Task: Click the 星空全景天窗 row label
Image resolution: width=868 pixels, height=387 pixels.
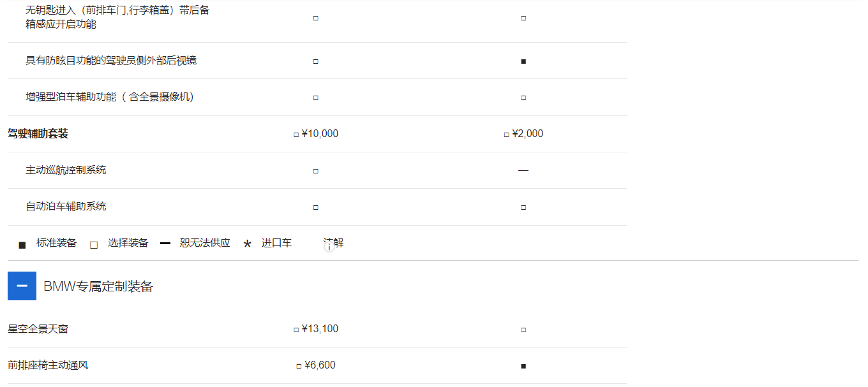Action: click(x=38, y=329)
